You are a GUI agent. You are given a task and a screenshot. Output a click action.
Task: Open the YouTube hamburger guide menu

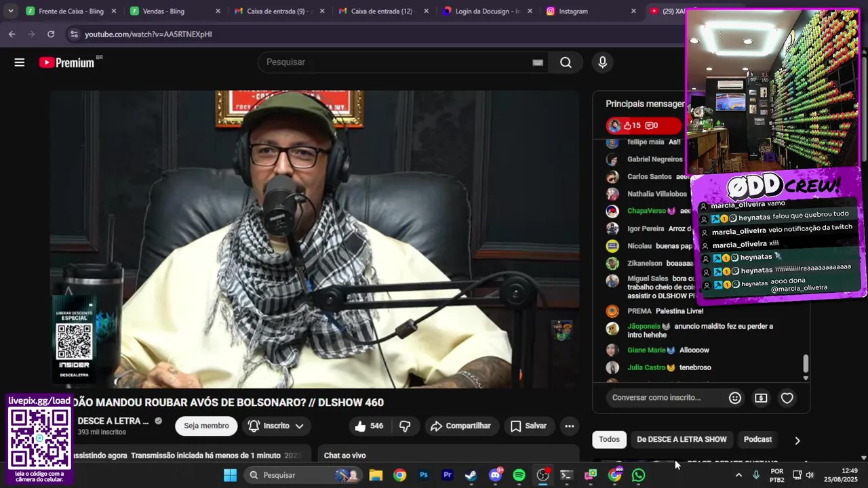(x=19, y=62)
